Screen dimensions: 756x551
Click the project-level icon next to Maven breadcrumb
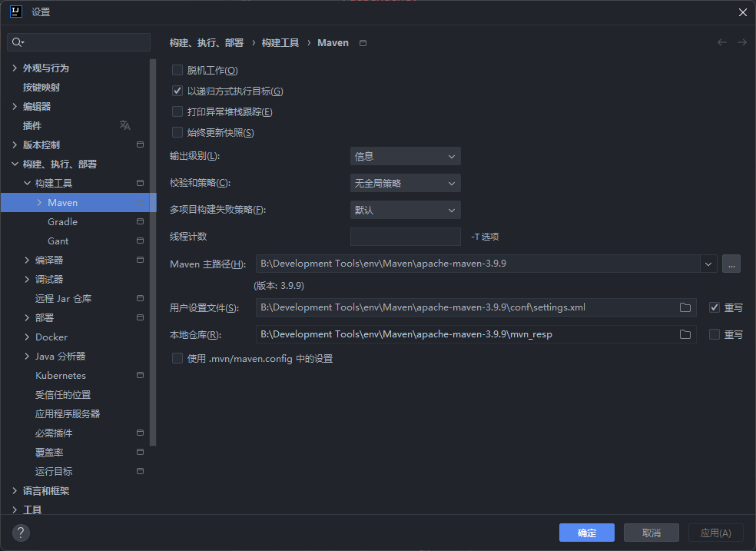[x=363, y=43]
